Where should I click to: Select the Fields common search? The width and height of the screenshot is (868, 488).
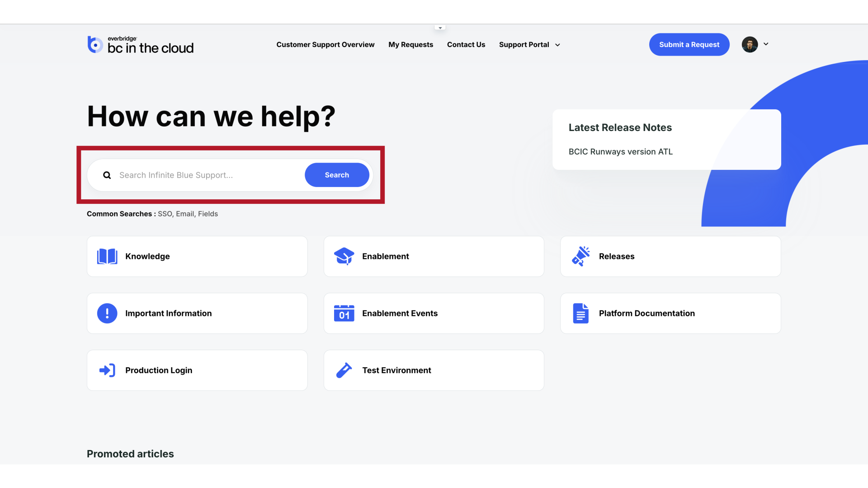pyautogui.click(x=208, y=214)
